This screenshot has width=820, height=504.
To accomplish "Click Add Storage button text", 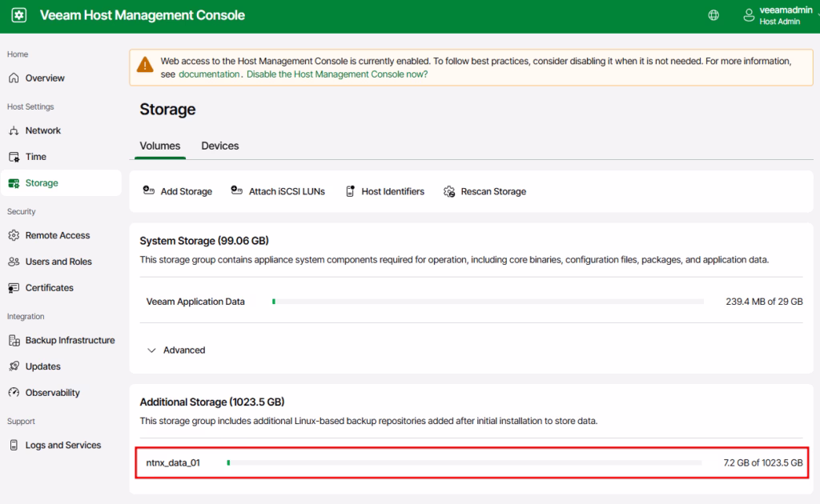I will pyautogui.click(x=186, y=192).
